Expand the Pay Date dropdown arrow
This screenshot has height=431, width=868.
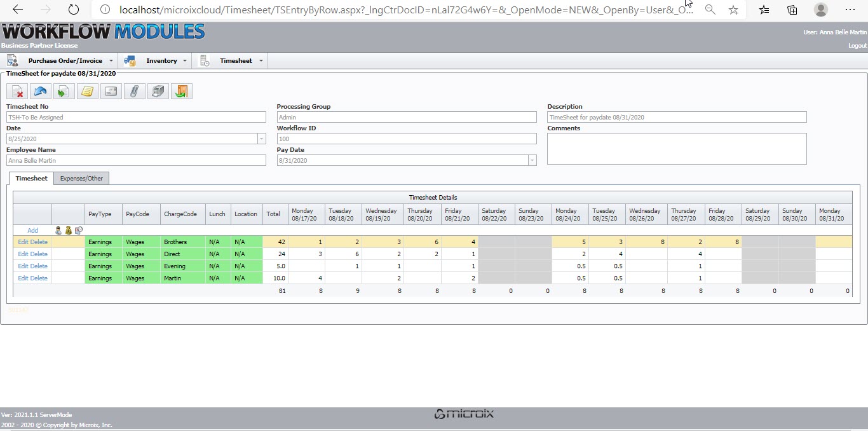pos(532,161)
